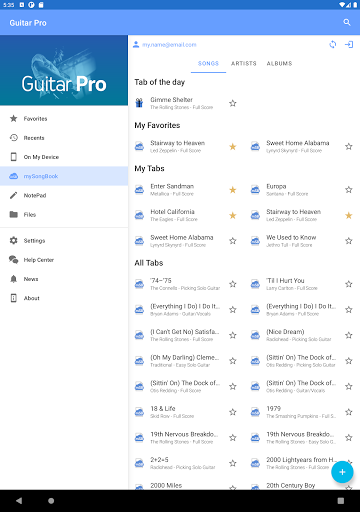The width and height of the screenshot is (360, 512).
Task: Switch to the Songs tab
Action: [x=208, y=63]
